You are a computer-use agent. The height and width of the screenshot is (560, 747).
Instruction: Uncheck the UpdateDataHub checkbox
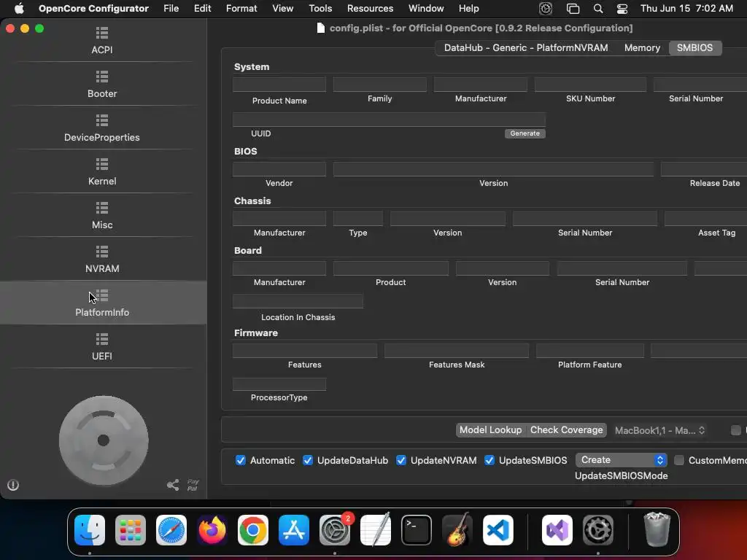[308, 461]
